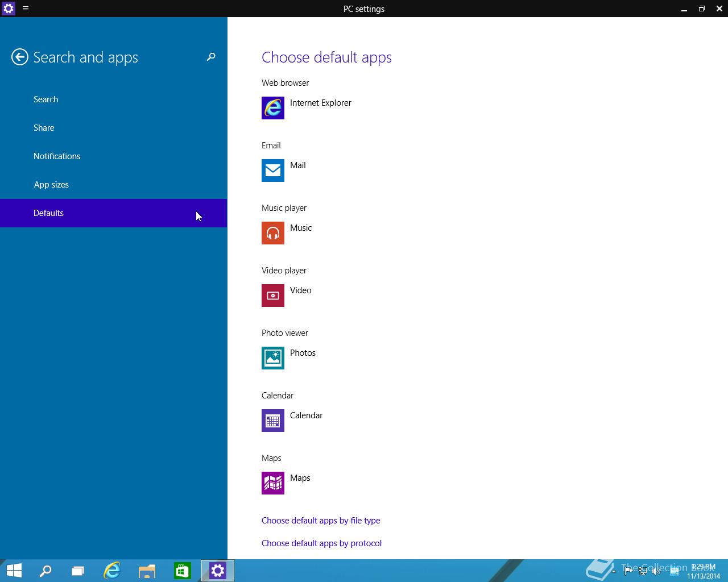Restore down the PC settings window
The height and width of the screenshot is (582, 728).
click(x=702, y=9)
